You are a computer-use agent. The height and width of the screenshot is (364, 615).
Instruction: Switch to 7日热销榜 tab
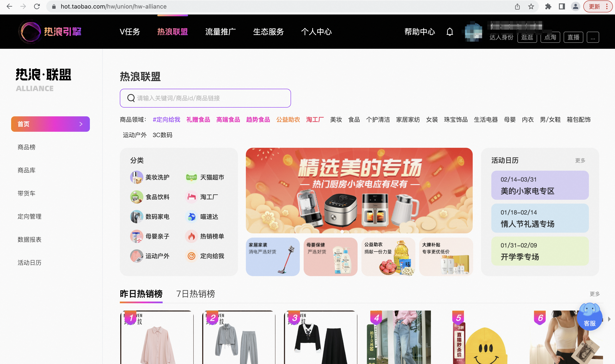pos(196,294)
